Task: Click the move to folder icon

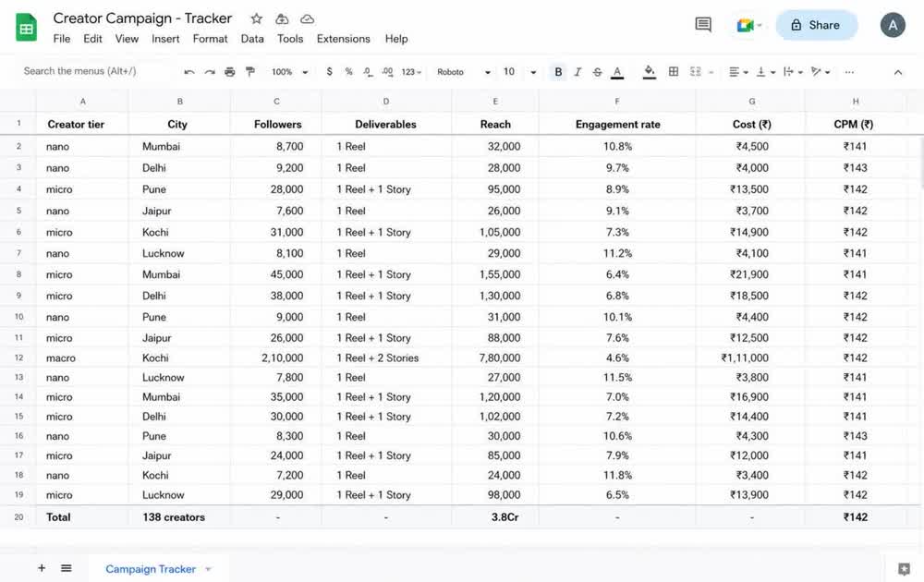Action: coord(282,18)
